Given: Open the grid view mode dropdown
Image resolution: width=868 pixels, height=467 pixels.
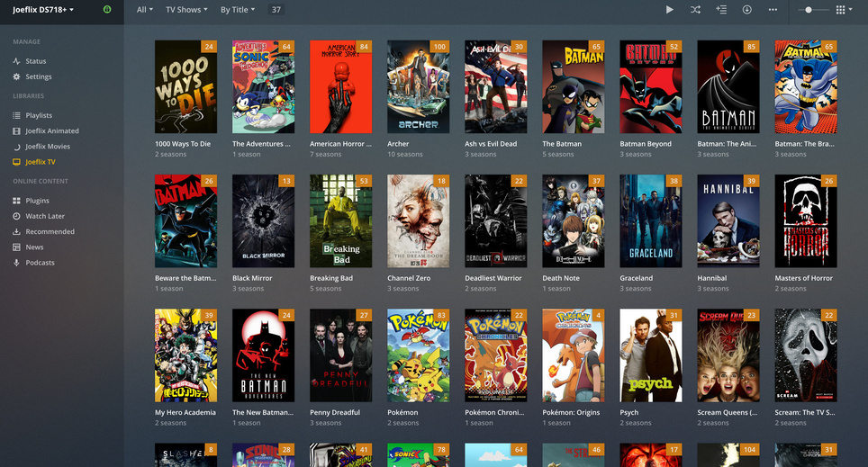Looking at the screenshot, I should coord(844,9).
